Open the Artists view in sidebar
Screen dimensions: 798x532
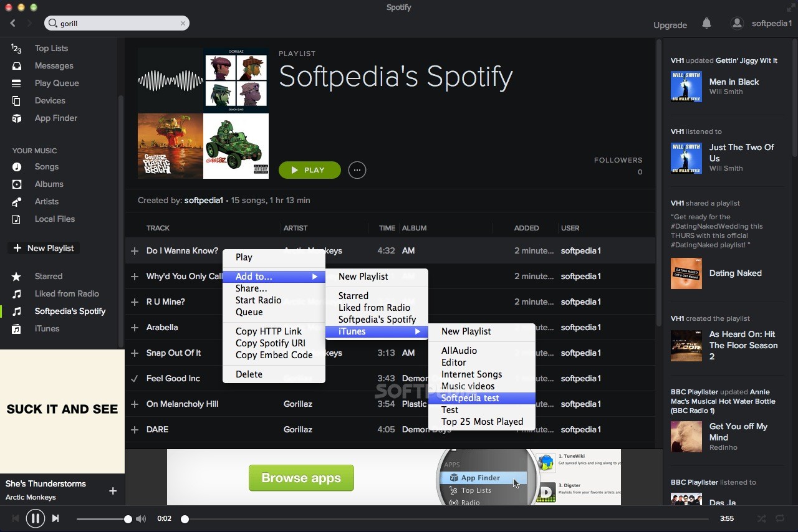tap(47, 201)
